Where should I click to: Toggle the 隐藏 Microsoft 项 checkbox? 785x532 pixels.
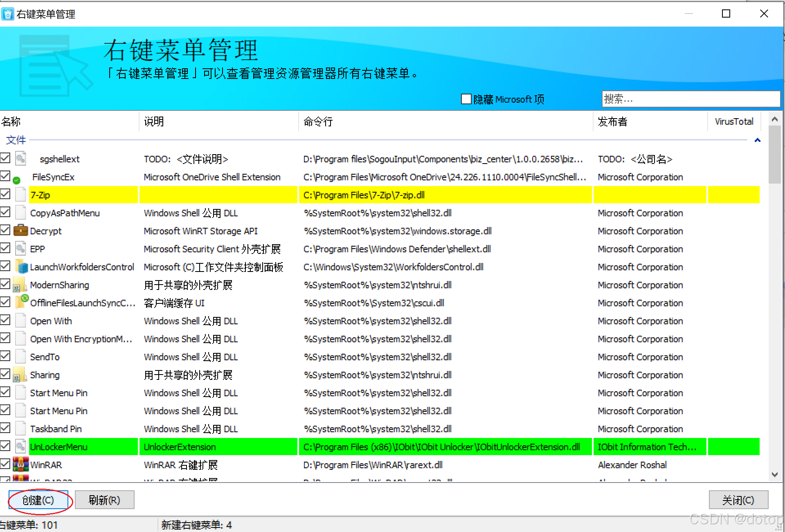(466, 99)
